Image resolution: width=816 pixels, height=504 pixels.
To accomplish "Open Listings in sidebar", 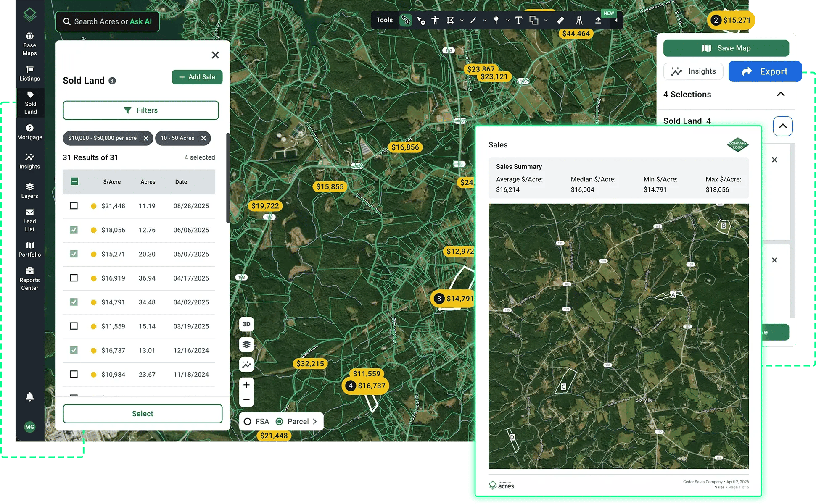I will (x=29, y=73).
